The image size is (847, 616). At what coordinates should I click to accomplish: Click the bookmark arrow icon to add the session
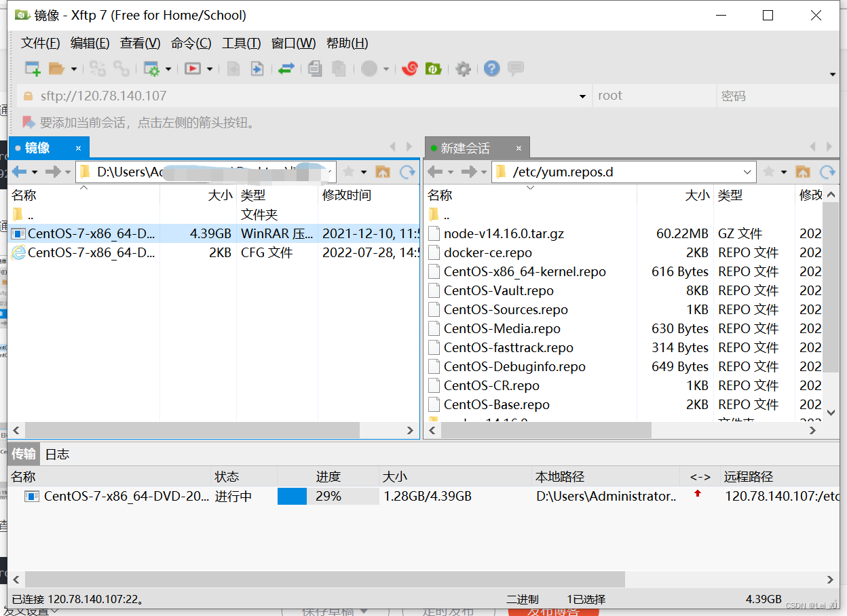pos(29,122)
